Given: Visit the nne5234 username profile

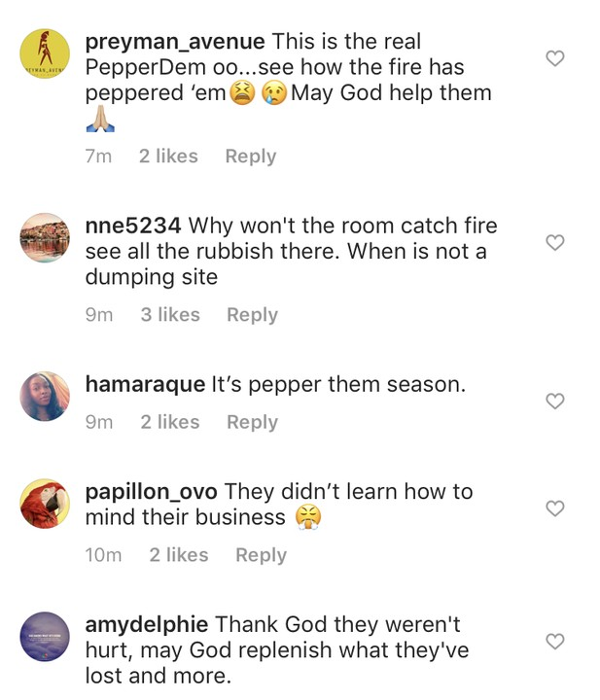Looking at the screenshot, I should point(133,226).
